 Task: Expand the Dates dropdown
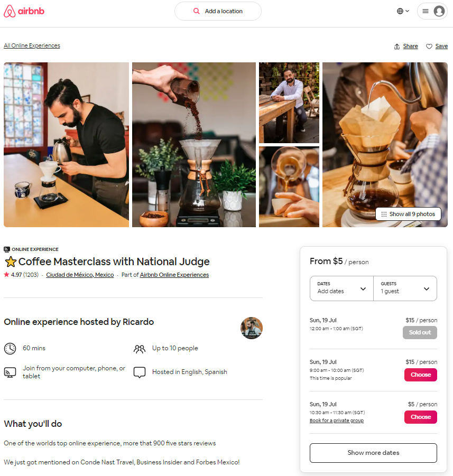(x=341, y=288)
